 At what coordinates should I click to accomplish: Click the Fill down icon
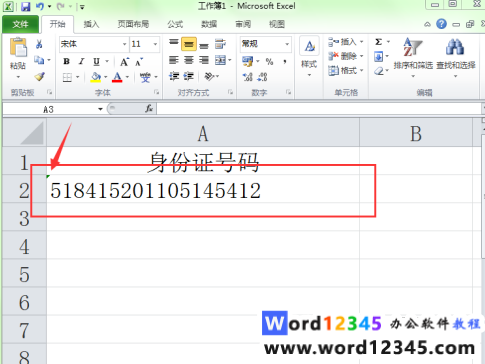[x=378, y=56]
